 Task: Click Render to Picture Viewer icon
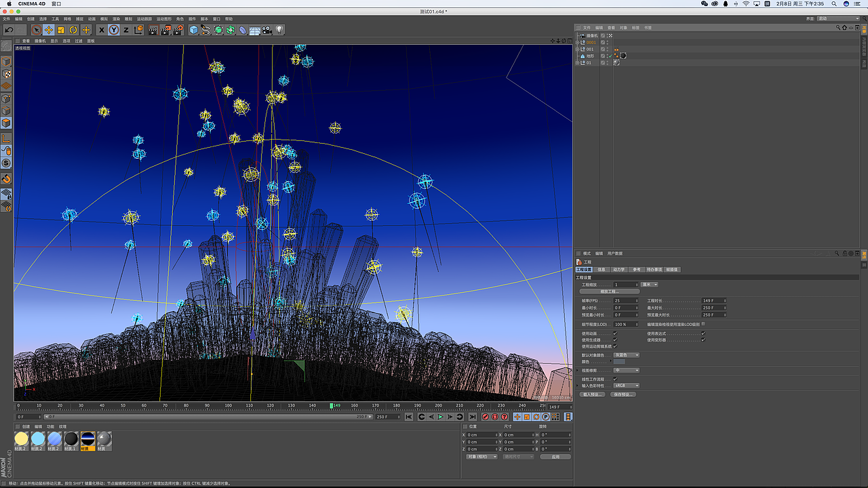click(165, 30)
